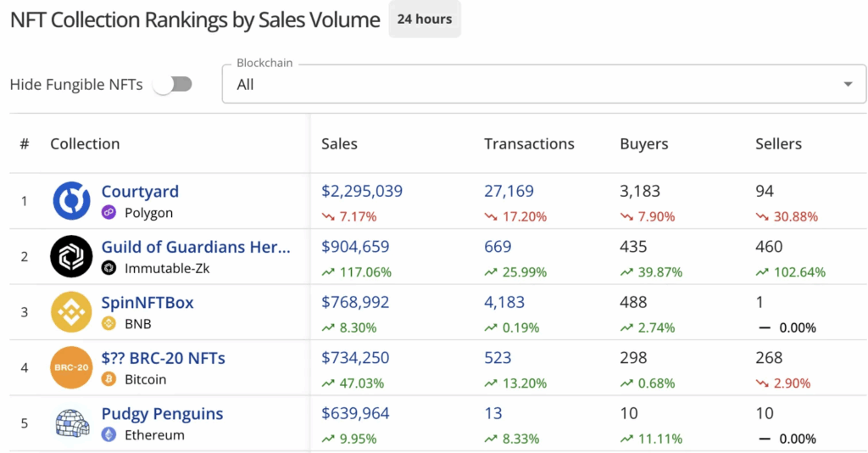
Task: Click the SpinNFTBox collection logo
Action: point(71,312)
